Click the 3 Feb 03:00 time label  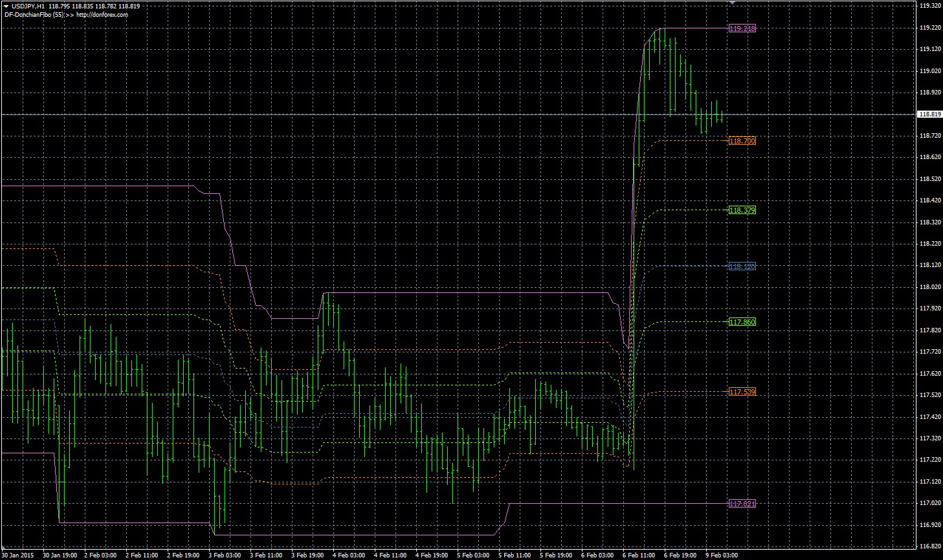pyautogui.click(x=225, y=555)
